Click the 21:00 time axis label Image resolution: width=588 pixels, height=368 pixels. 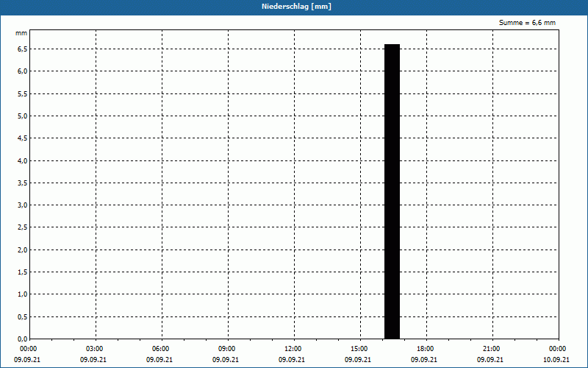(x=491, y=349)
